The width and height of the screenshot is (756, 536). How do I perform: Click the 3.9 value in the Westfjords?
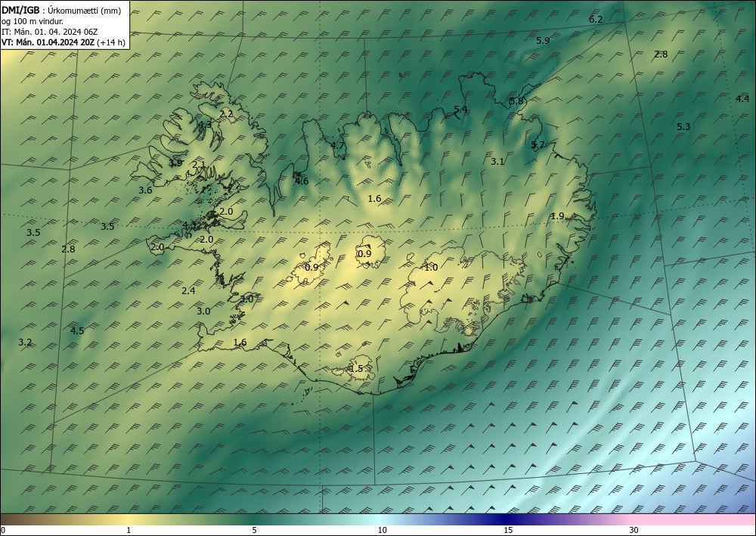[x=176, y=163]
